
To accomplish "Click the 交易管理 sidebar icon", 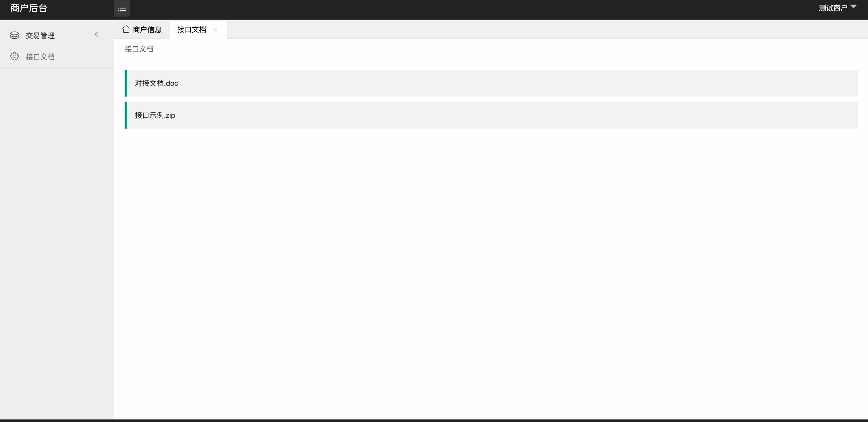I will 14,35.
